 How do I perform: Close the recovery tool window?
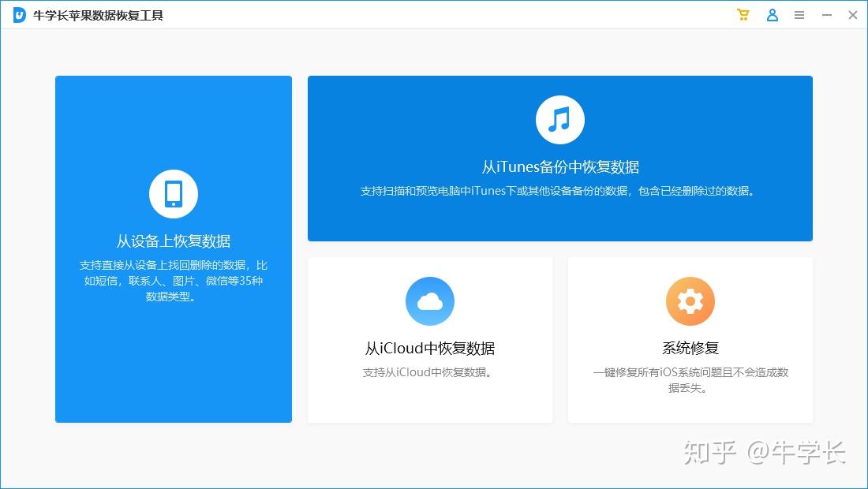point(853,15)
